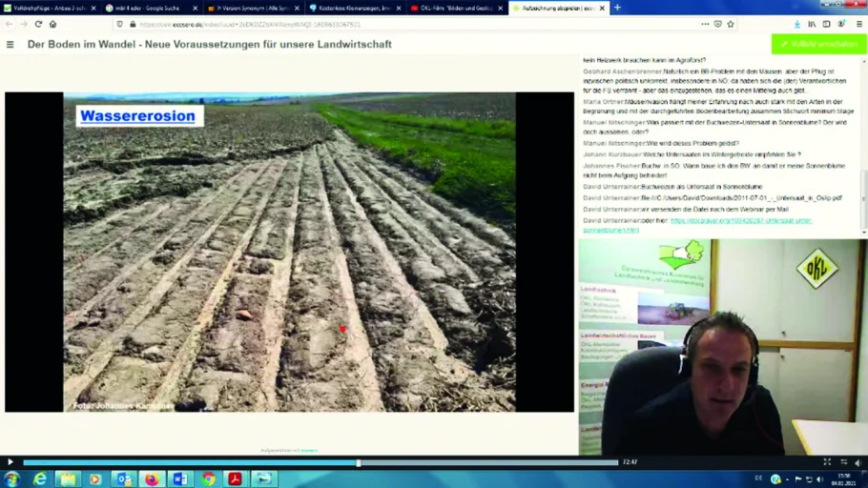Bookmark this page with the star icon
The height and width of the screenshot is (488, 868).
click(x=731, y=24)
